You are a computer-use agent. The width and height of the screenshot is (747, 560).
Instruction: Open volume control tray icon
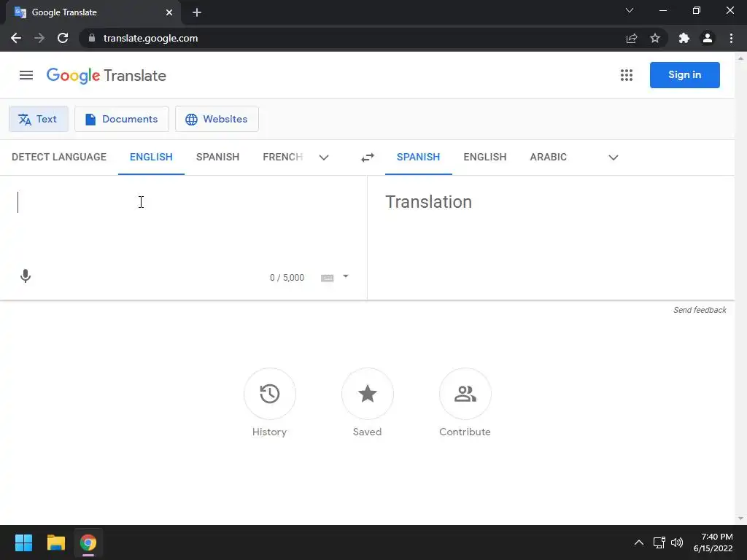677,542
